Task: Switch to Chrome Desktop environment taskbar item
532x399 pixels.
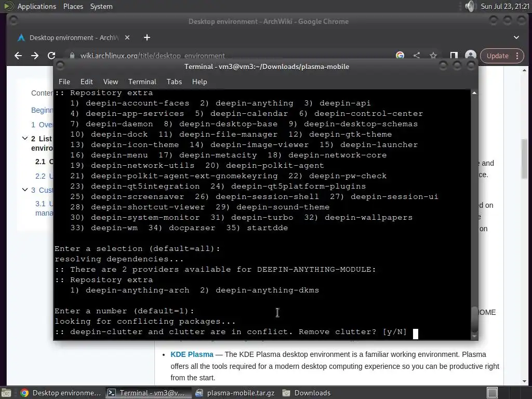Action: point(60,393)
